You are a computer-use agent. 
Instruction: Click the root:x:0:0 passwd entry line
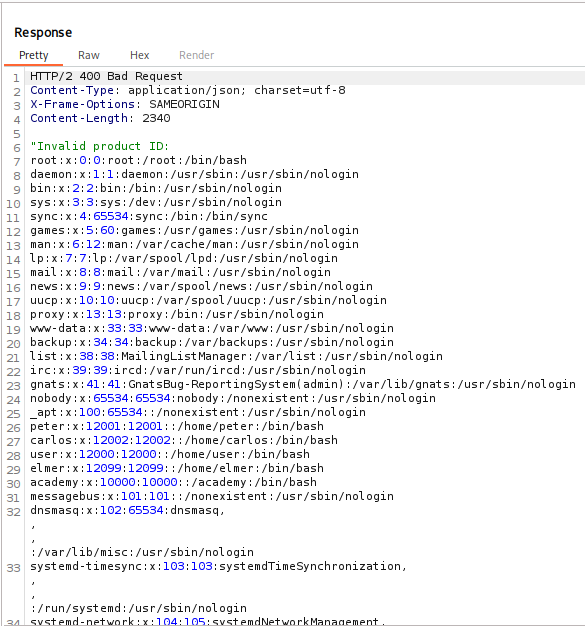138,160
